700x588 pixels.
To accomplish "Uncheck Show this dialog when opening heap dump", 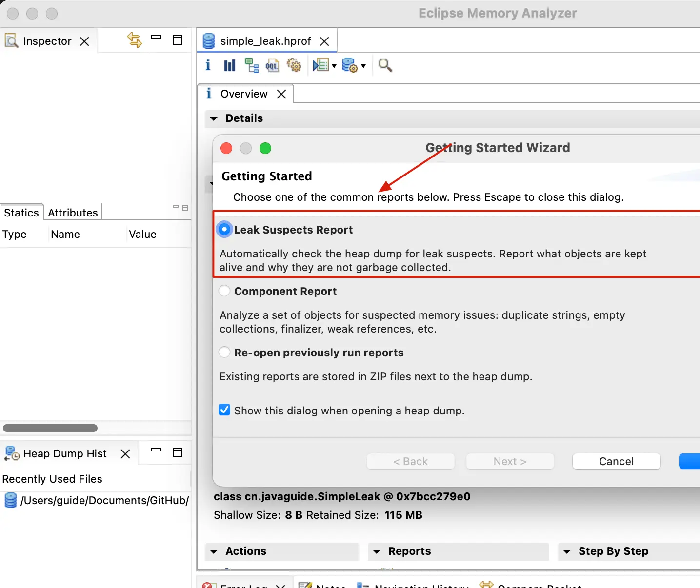I will pos(224,410).
